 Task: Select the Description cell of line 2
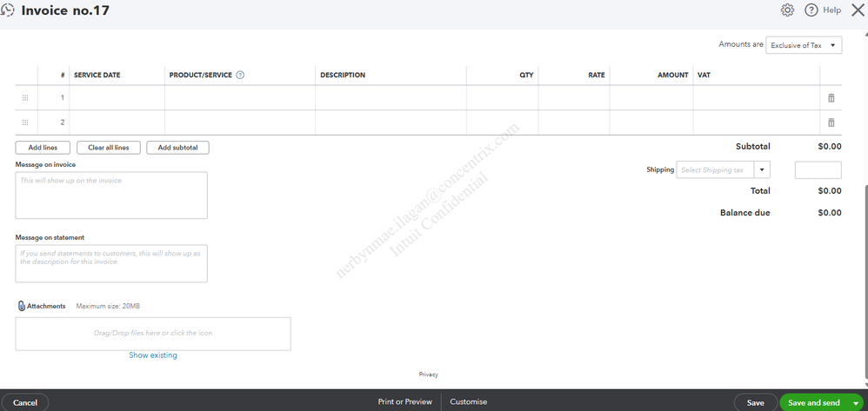pyautogui.click(x=391, y=123)
